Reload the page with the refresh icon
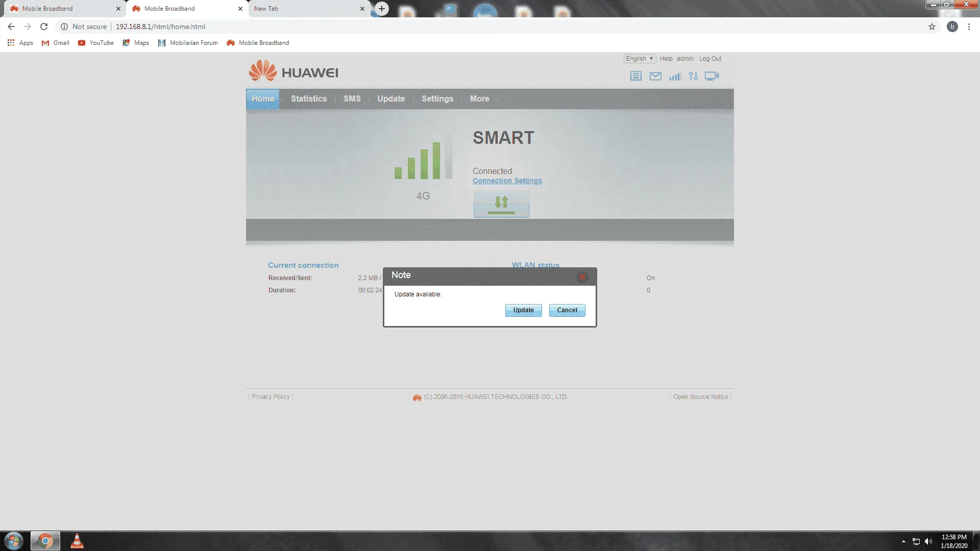Screen dimensions: 980x551 pyautogui.click(x=44, y=27)
